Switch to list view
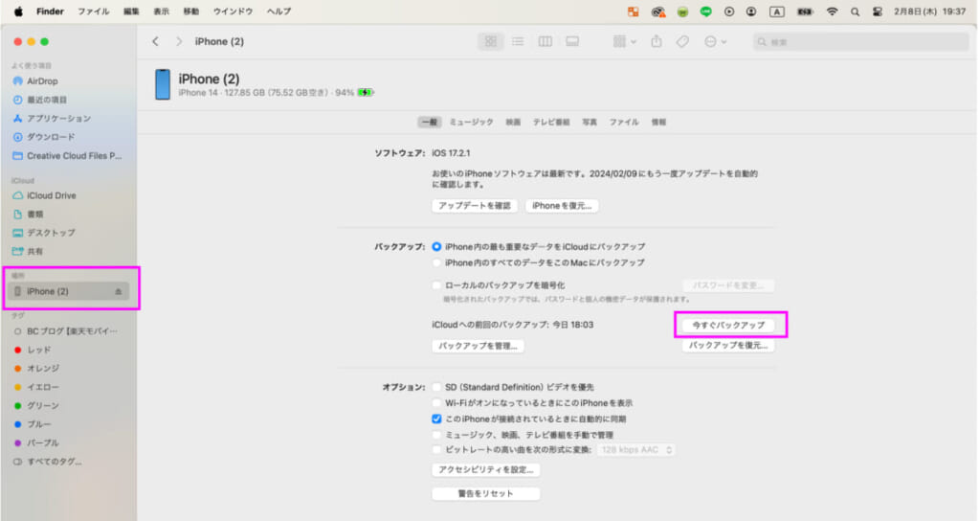The width and height of the screenshot is (980, 521). pos(518,41)
